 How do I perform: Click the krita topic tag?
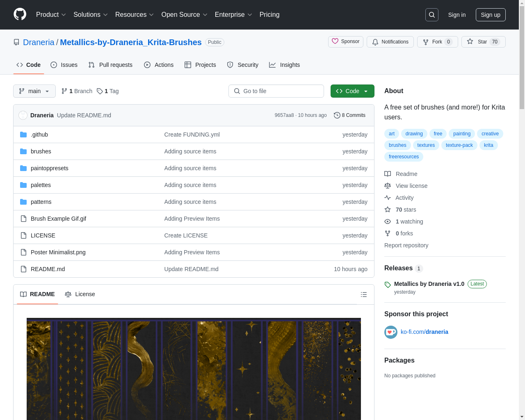point(488,145)
